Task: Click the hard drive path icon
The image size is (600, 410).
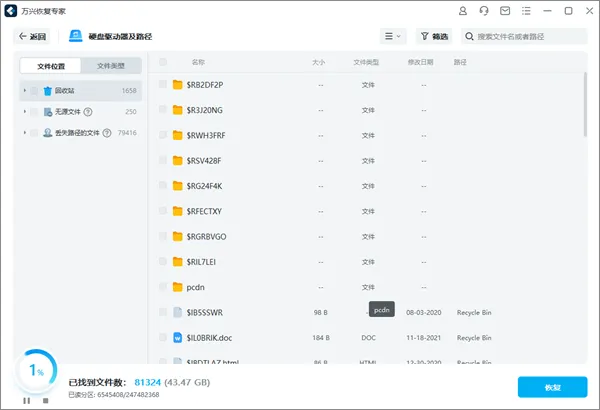Action: click(76, 36)
